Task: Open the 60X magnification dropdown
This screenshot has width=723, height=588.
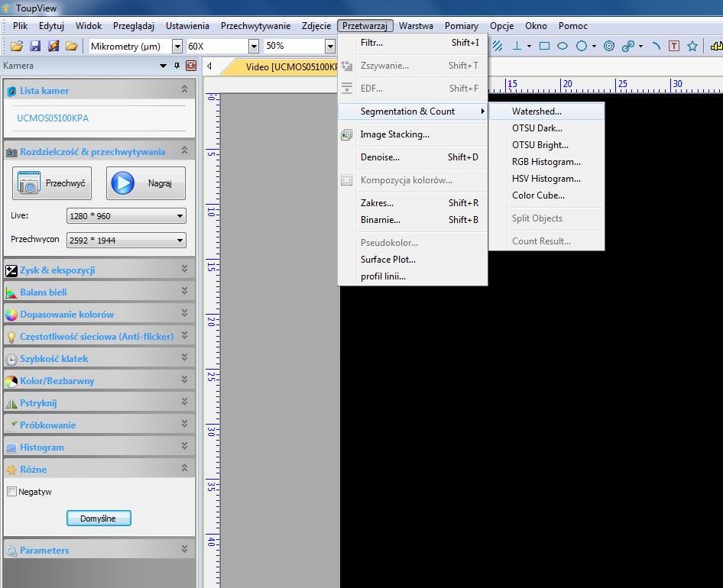Action: pyautogui.click(x=254, y=46)
